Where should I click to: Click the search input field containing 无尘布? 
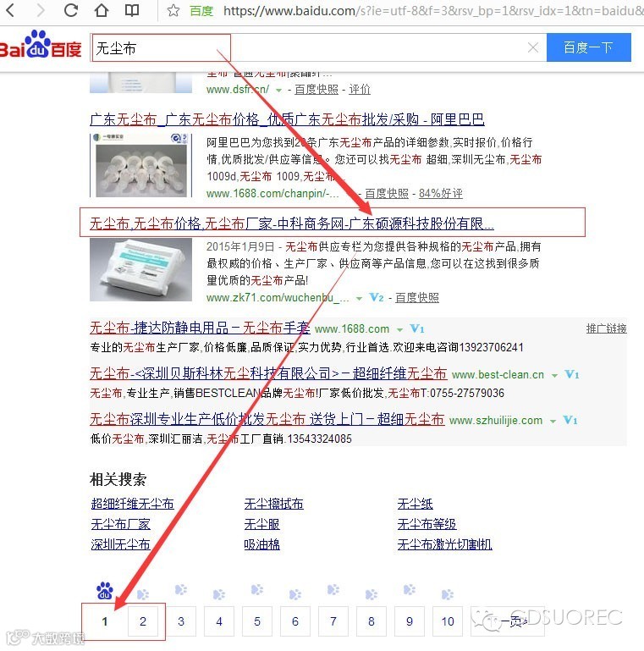coord(318,47)
